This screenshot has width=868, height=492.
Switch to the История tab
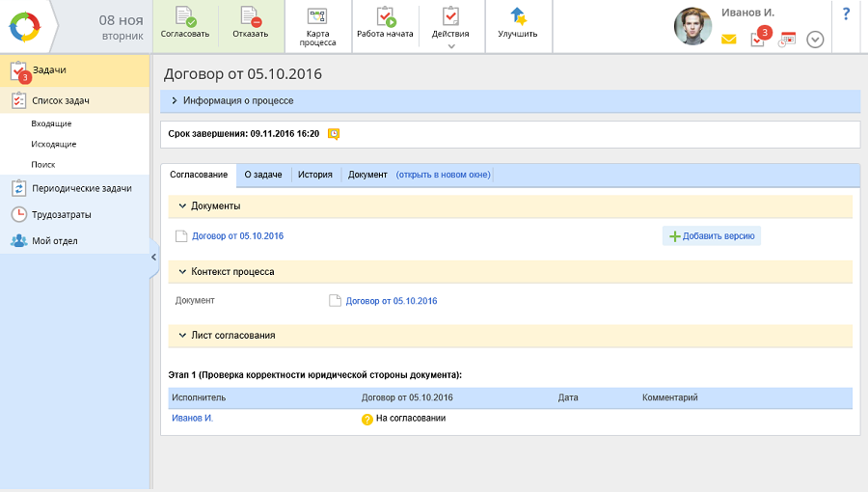tap(315, 175)
